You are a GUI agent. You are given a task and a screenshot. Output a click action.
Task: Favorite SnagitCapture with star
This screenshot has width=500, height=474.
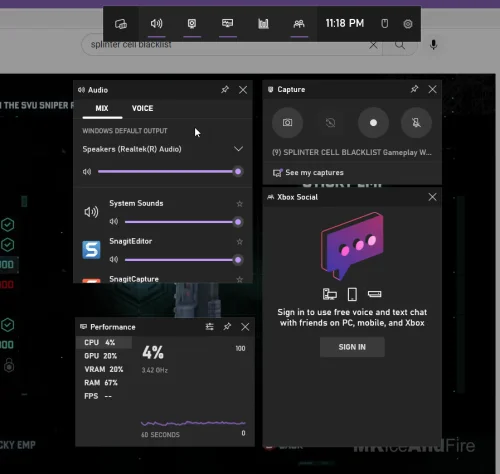[x=239, y=279]
